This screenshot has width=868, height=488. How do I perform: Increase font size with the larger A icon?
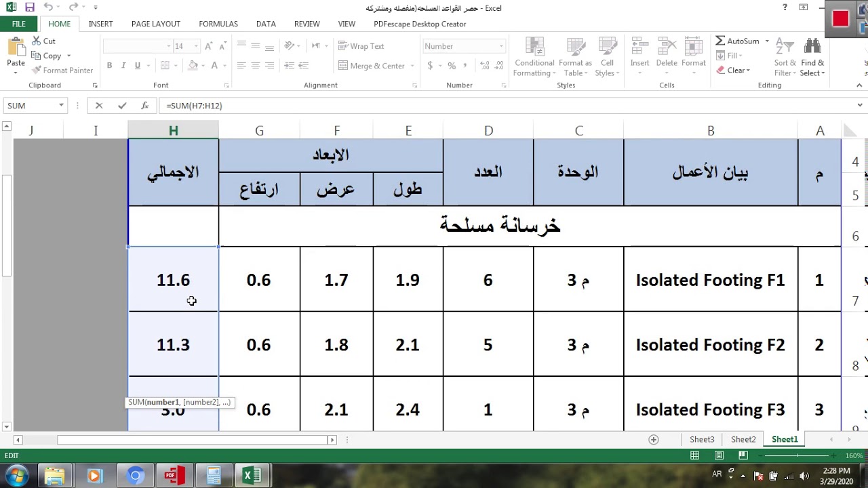[210, 46]
